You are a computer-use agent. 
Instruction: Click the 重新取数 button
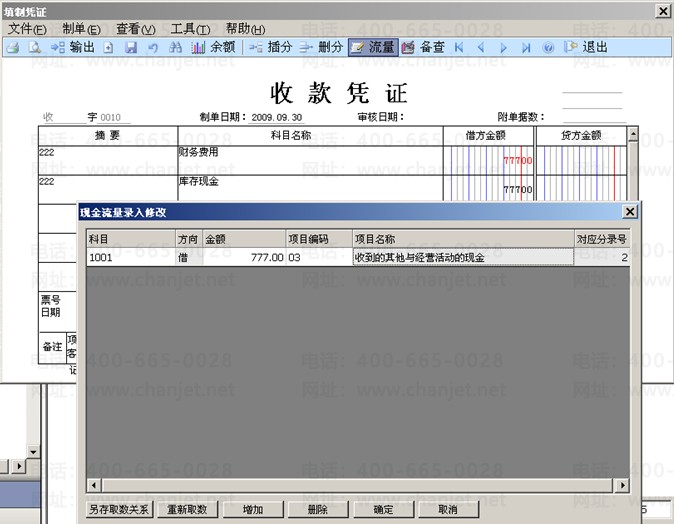[187, 509]
